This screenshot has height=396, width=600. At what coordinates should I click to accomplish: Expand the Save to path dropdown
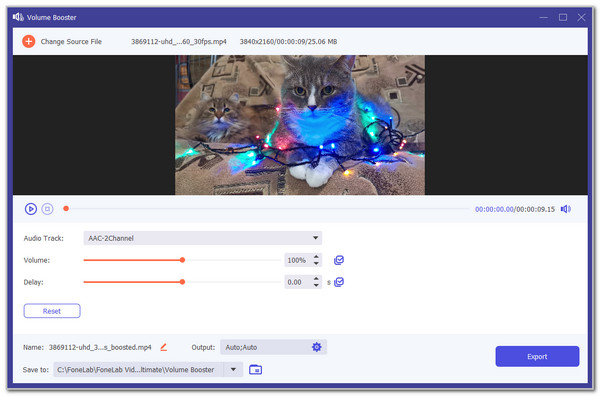point(233,370)
